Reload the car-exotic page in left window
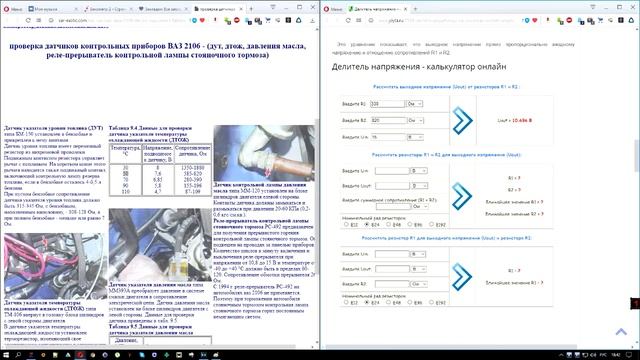Viewport: 640px width, 360px height. pos(28,20)
